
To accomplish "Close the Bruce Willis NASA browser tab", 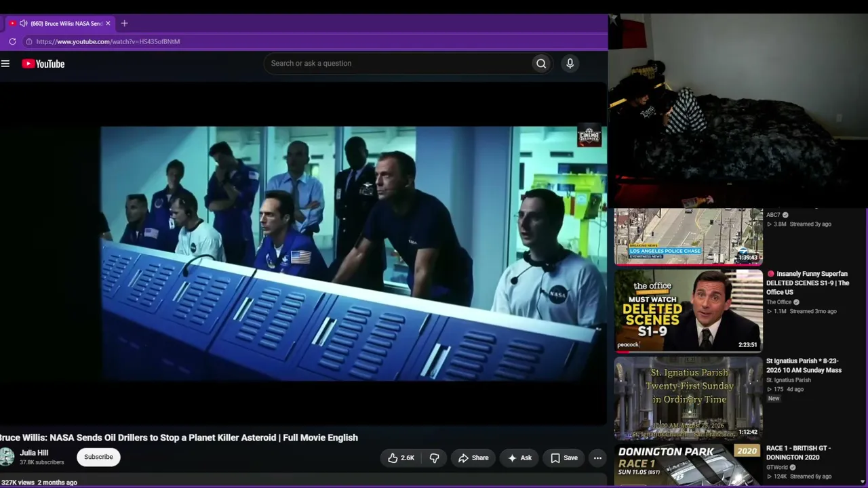I will coord(108,23).
